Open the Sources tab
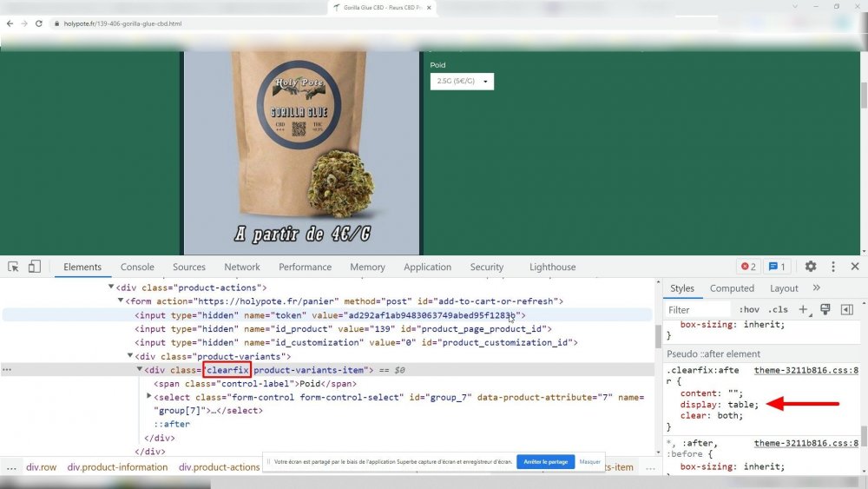The height and width of the screenshot is (489, 868). pos(188,267)
